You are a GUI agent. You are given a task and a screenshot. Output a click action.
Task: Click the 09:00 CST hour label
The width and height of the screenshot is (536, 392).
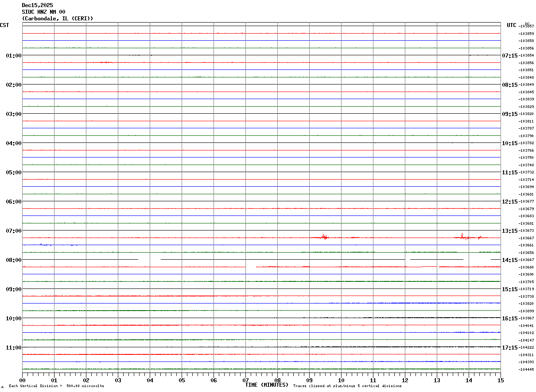14,289
